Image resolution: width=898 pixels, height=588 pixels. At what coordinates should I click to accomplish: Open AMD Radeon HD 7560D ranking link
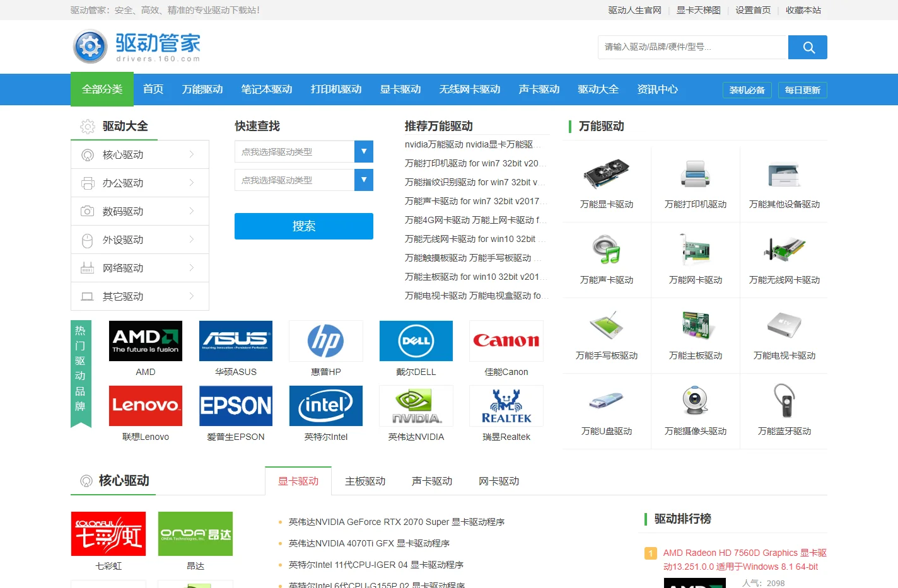[x=745, y=560]
